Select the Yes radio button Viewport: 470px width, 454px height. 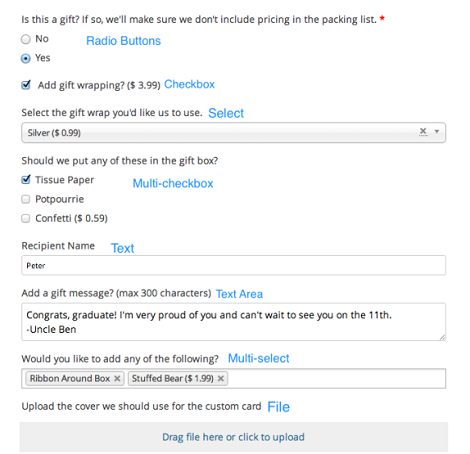pos(26,59)
